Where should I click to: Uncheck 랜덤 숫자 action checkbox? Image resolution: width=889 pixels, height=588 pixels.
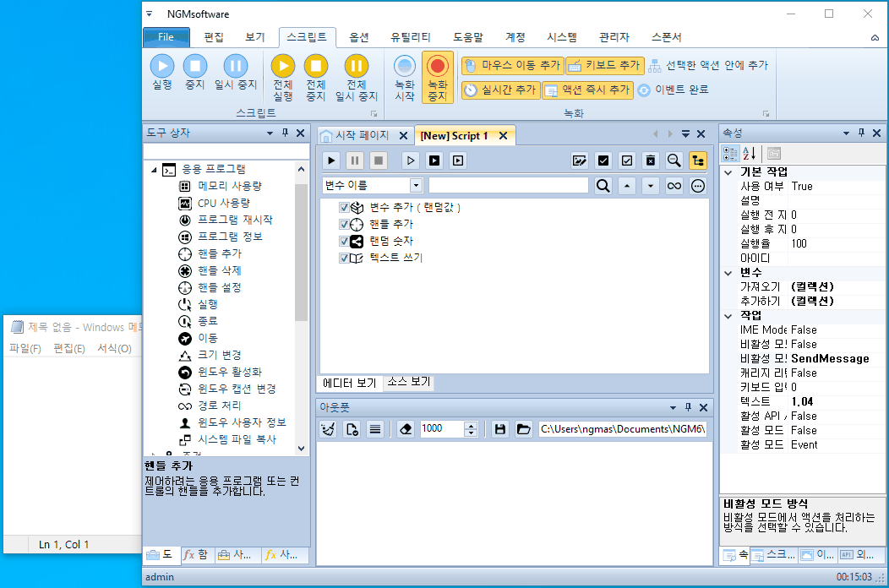(344, 242)
